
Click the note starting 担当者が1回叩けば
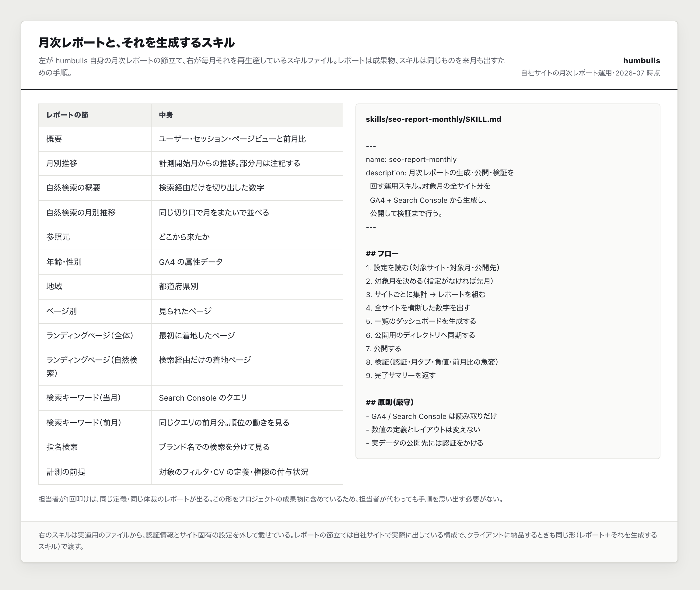click(x=271, y=499)
